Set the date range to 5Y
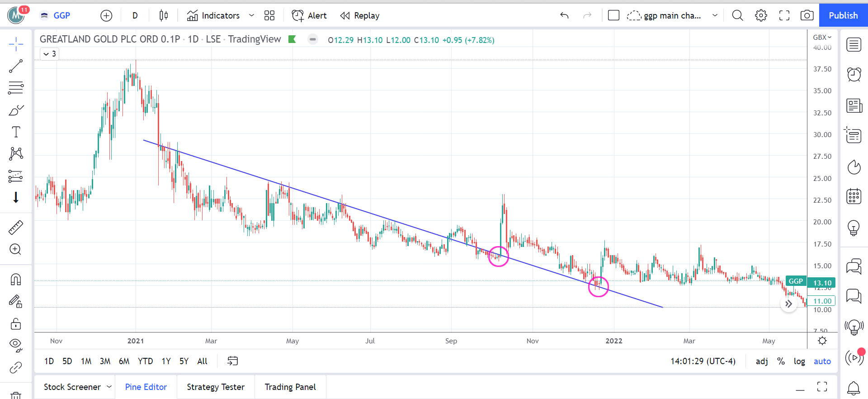The height and width of the screenshot is (399, 868). pos(184,361)
